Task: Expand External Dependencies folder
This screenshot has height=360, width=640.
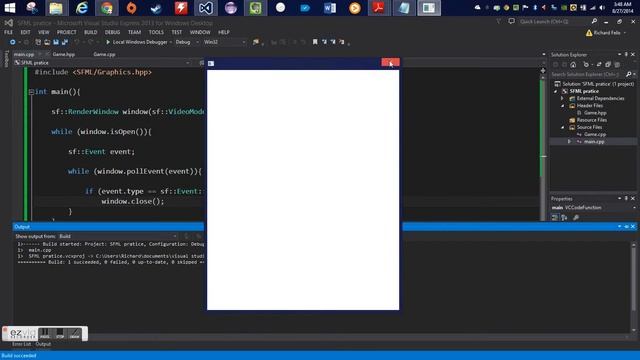Action: [x=562, y=98]
